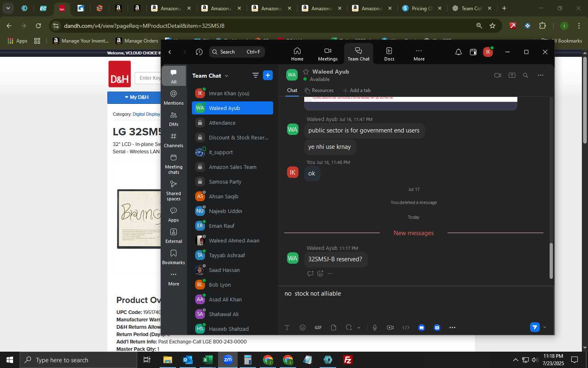This screenshot has width=588, height=368.
Task: Expand More options in the Zoom sidebar
Action: 174,278
